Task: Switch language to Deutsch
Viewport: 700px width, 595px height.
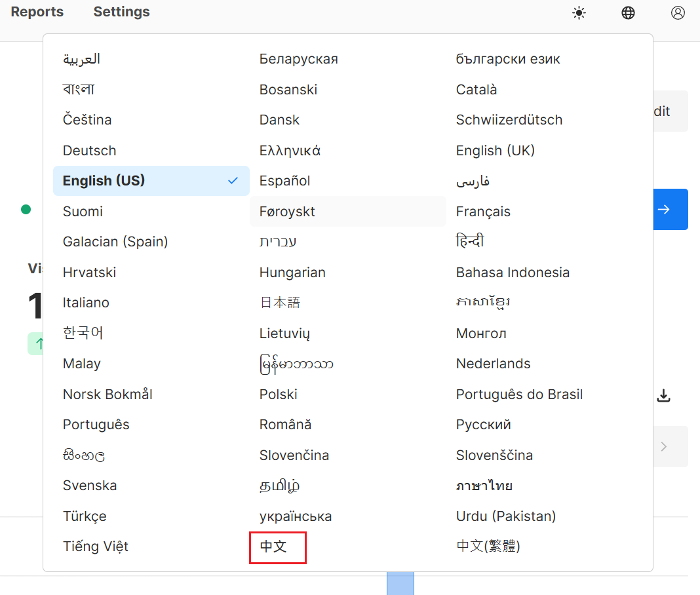Action: tap(89, 151)
